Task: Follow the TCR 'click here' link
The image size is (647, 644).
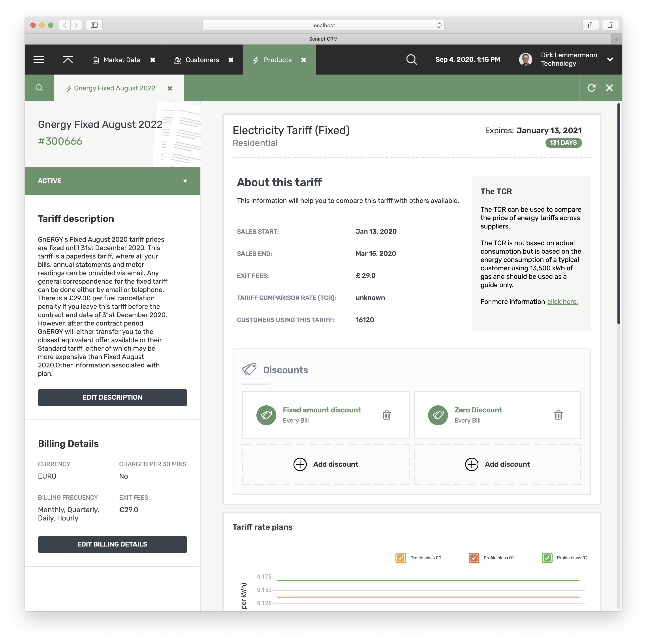Action: pyautogui.click(x=562, y=301)
